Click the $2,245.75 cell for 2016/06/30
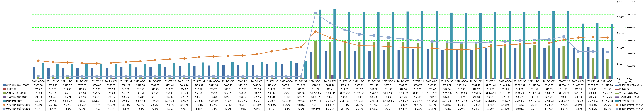644x111 pixels. [x=330, y=101]
